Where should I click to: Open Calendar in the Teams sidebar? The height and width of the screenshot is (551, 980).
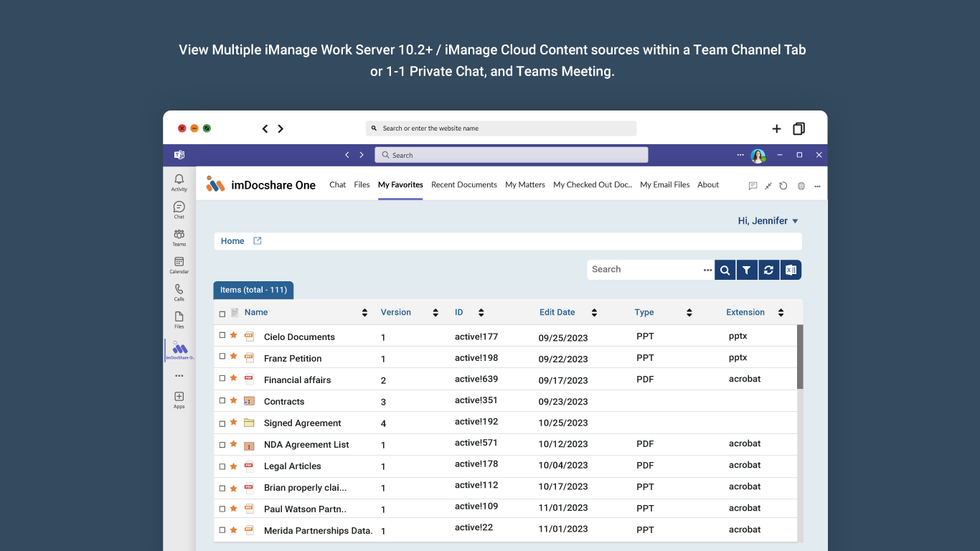point(179,265)
